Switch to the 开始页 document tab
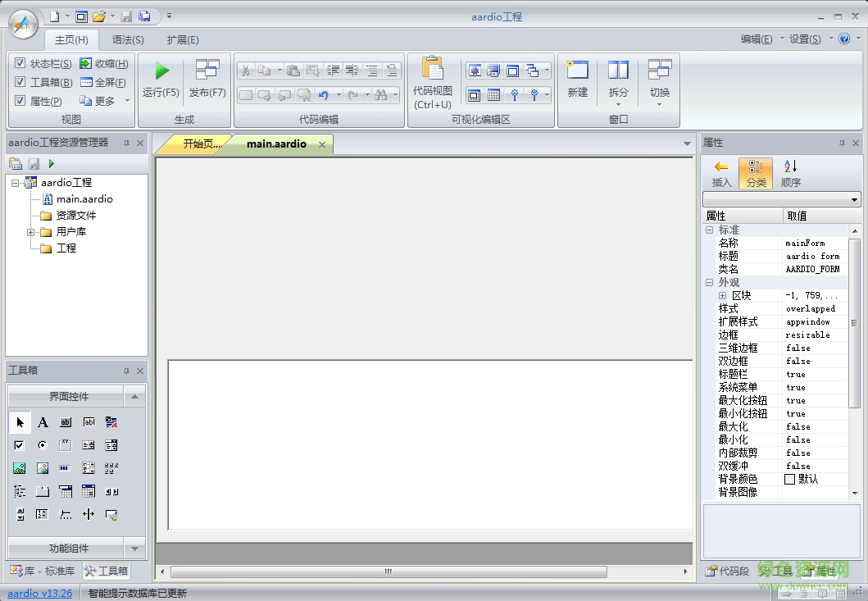Screen dimensions: 868x601 [x=201, y=144]
